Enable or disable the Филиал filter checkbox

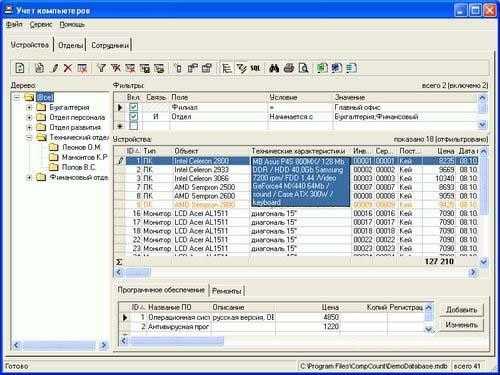133,107
